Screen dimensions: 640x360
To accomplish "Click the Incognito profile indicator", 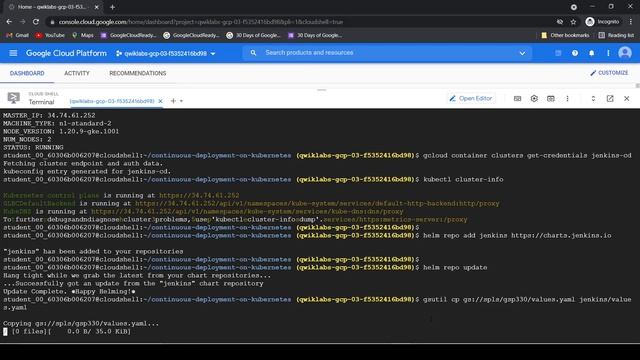I will (x=602, y=22).
